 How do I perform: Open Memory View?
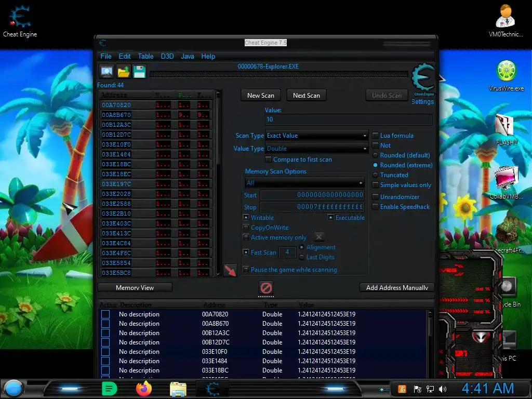135,288
